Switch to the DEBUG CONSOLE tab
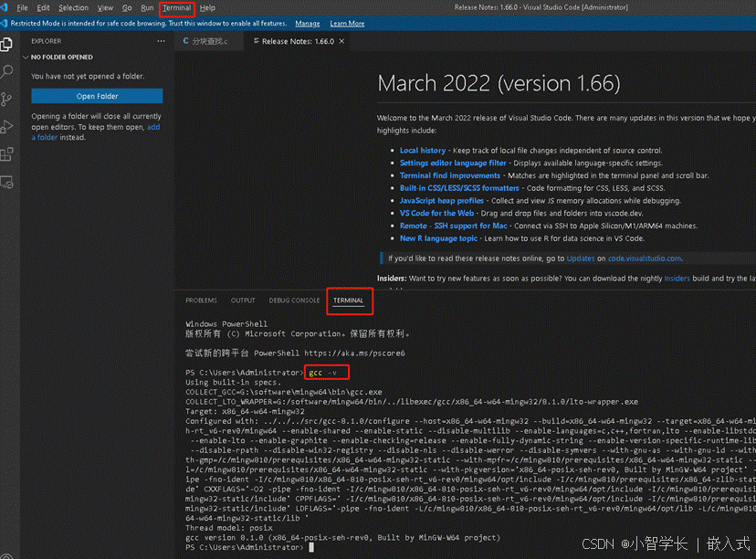The height and width of the screenshot is (559, 756). (x=294, y=301)
